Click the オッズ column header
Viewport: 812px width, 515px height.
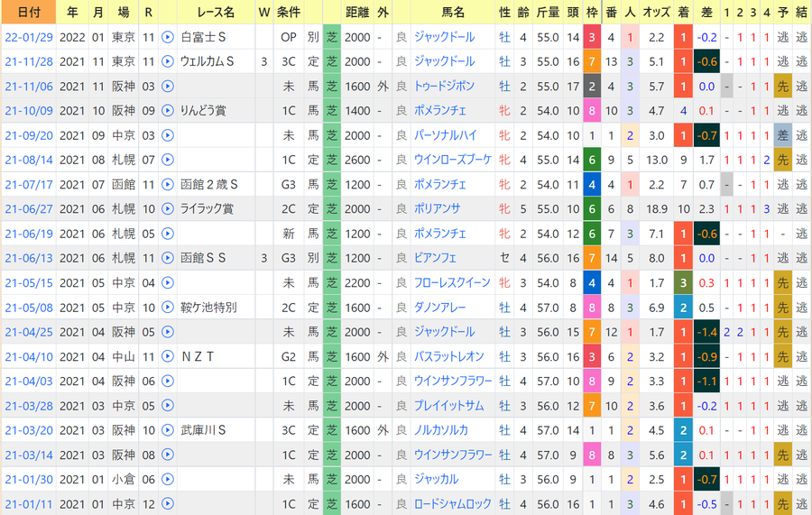click(656, 12)
